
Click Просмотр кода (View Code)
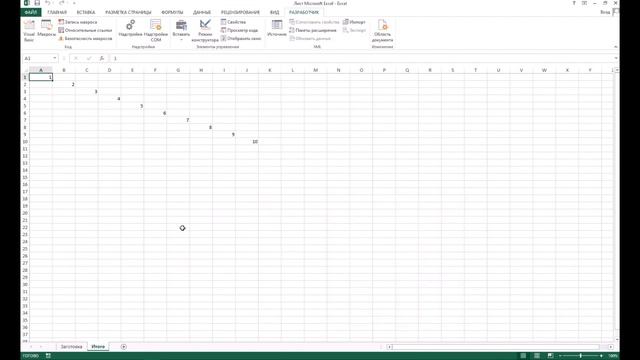(239, 30)
